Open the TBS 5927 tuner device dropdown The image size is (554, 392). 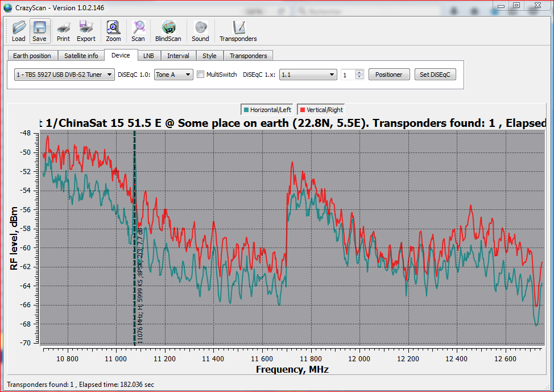(x=64, y=75)
